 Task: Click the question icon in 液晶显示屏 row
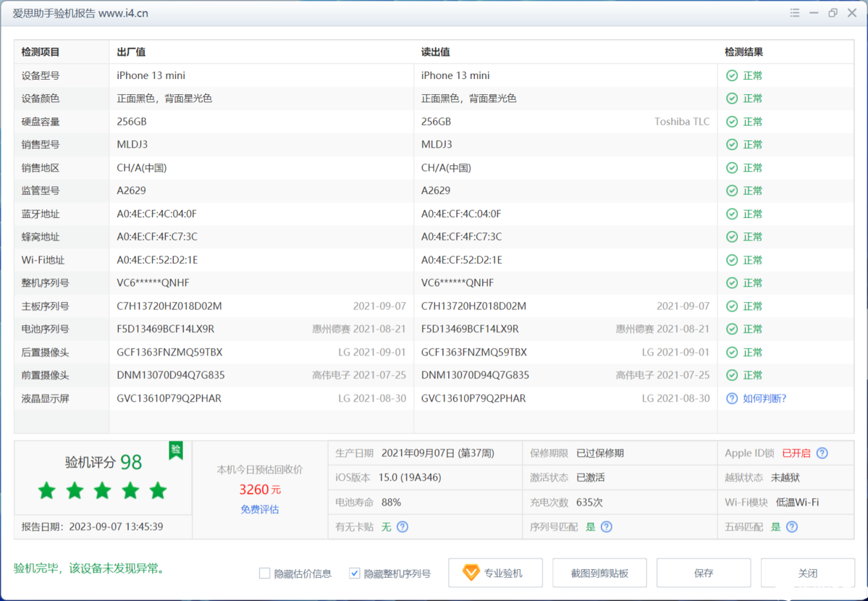[x=732, y=398]
